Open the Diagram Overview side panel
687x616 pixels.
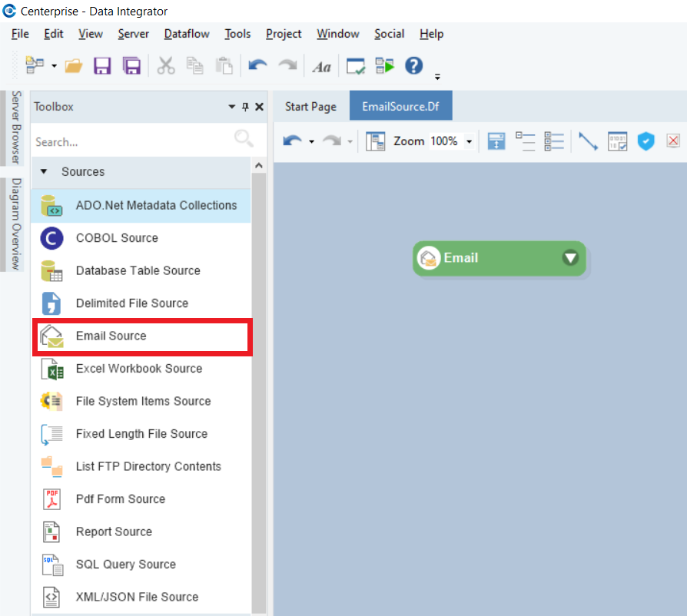coord(16,224)
